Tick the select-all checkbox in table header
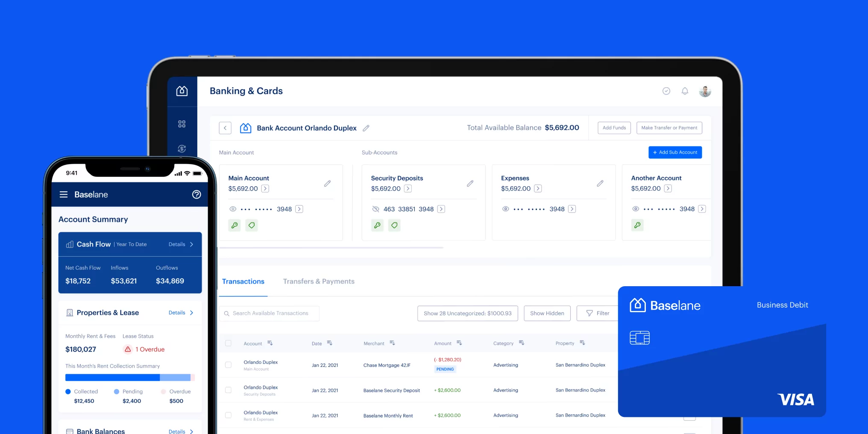Viewport: 868px width, 434px height. click(x=228, y=343)
